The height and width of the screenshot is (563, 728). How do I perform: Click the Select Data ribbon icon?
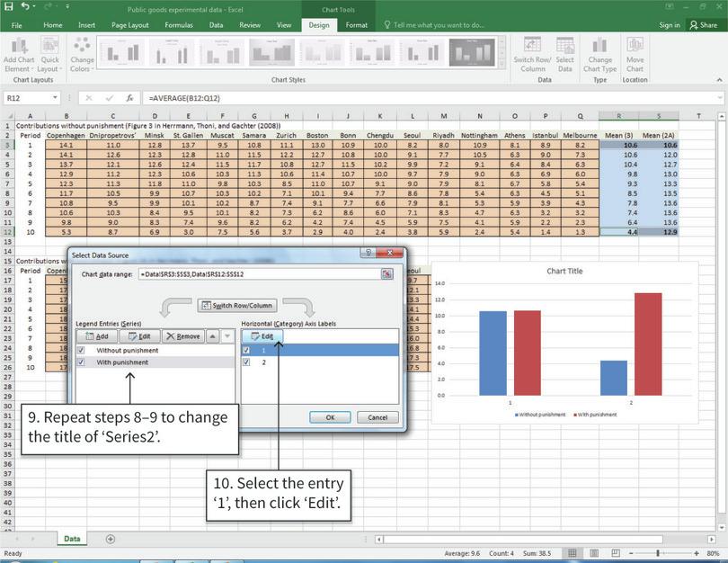(x=565, y=49)
